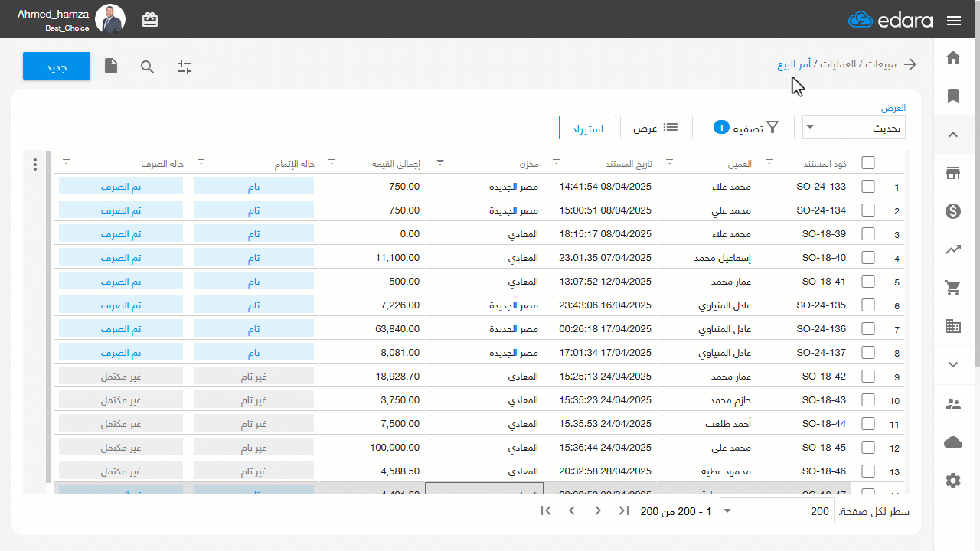Toggle the select-all header checkbox
The image size is (980, 551).
point(868,162)
